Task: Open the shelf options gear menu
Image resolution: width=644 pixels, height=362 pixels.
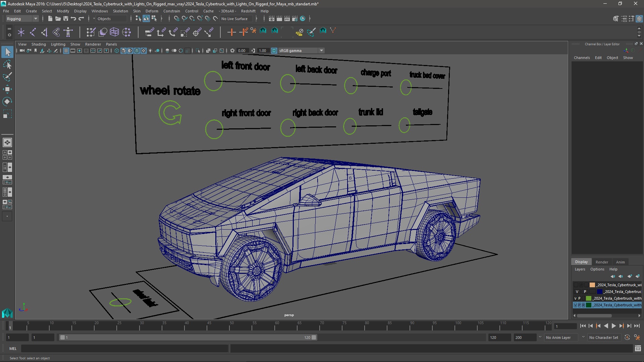Action: 9,35
